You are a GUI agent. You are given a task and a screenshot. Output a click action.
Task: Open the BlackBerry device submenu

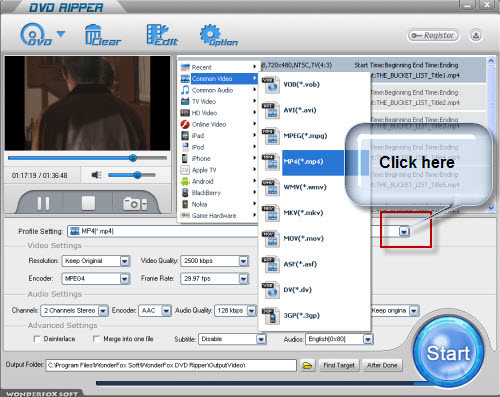(x=218, y=193)
